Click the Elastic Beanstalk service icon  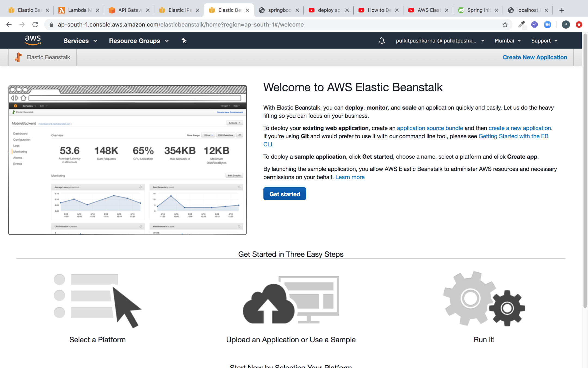[18, 57]
